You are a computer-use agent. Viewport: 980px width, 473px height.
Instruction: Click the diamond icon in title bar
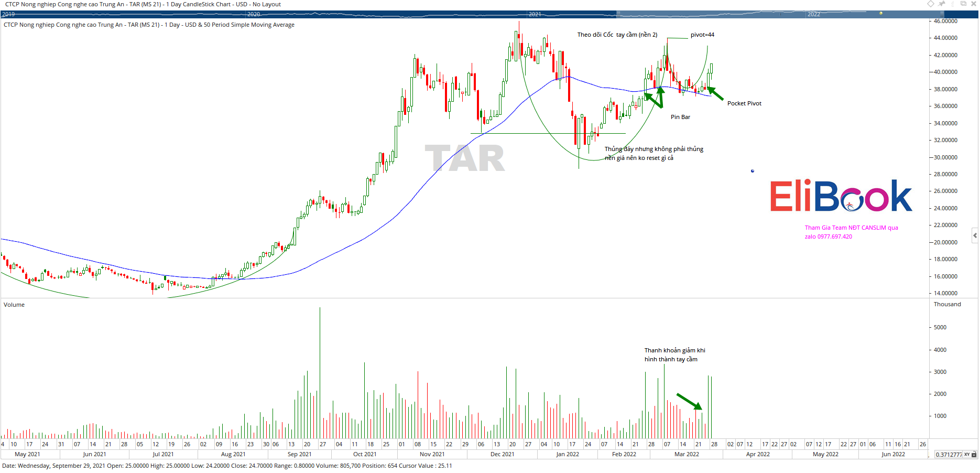click(931, 4)
